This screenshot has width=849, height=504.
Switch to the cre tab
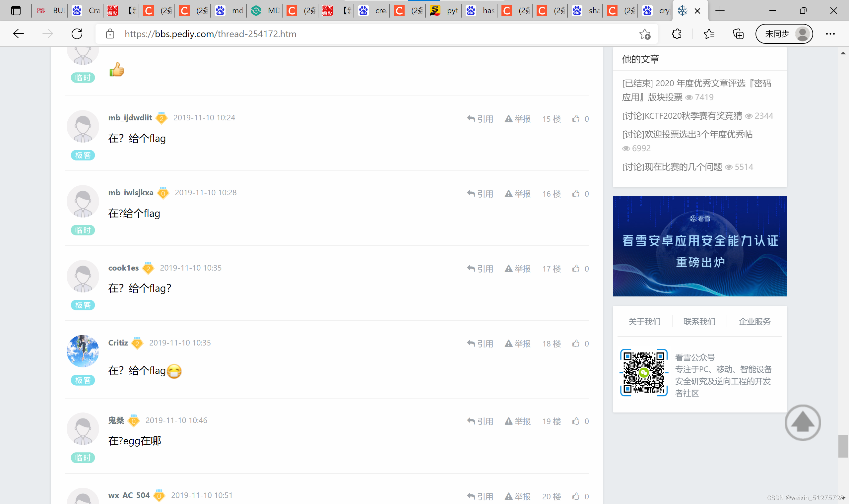[372, 11]
